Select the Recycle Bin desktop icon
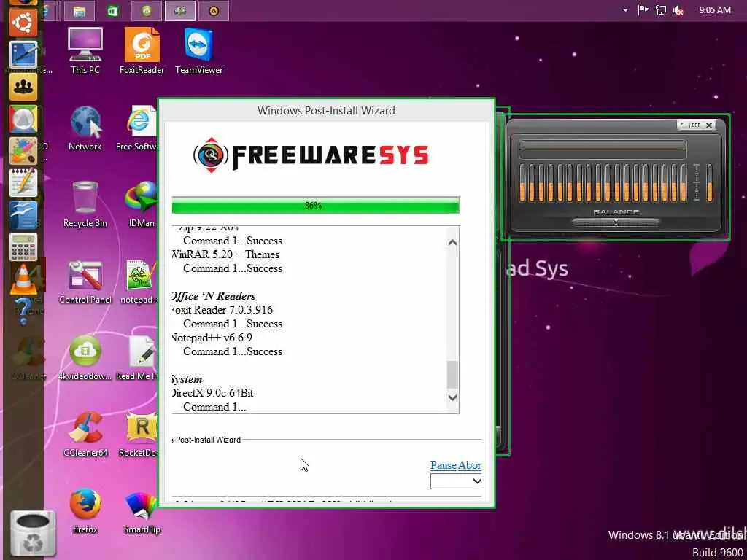The height and width of the screenshot is (560, 747). pos(85,204)
